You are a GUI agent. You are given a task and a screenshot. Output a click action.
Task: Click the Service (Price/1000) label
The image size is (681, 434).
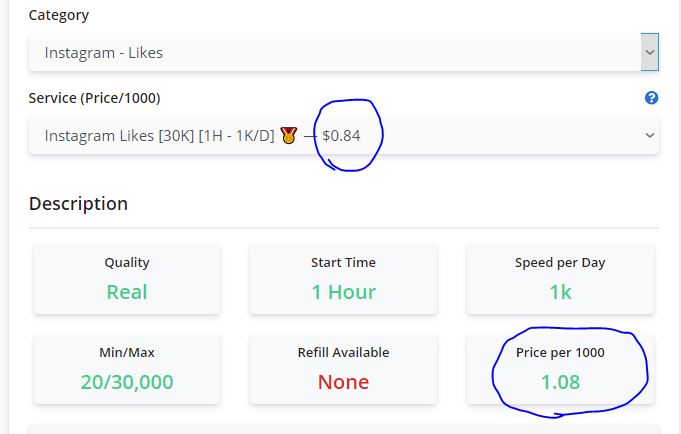point(94,98)
